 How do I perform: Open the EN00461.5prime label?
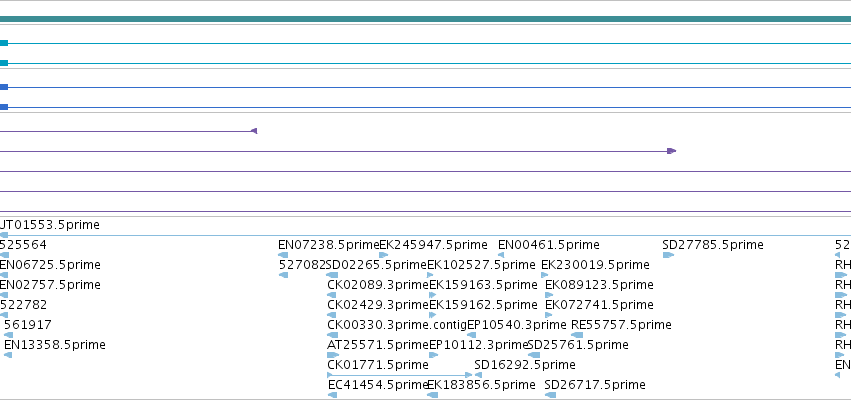tap(549, 245)
